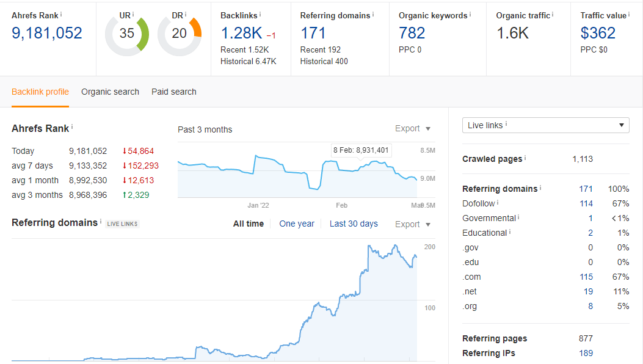Image resolution: width=643 pixels, height=364 pixels.
Task: Click Historical 6.47K under Backlinks
Action: [248, 61]
